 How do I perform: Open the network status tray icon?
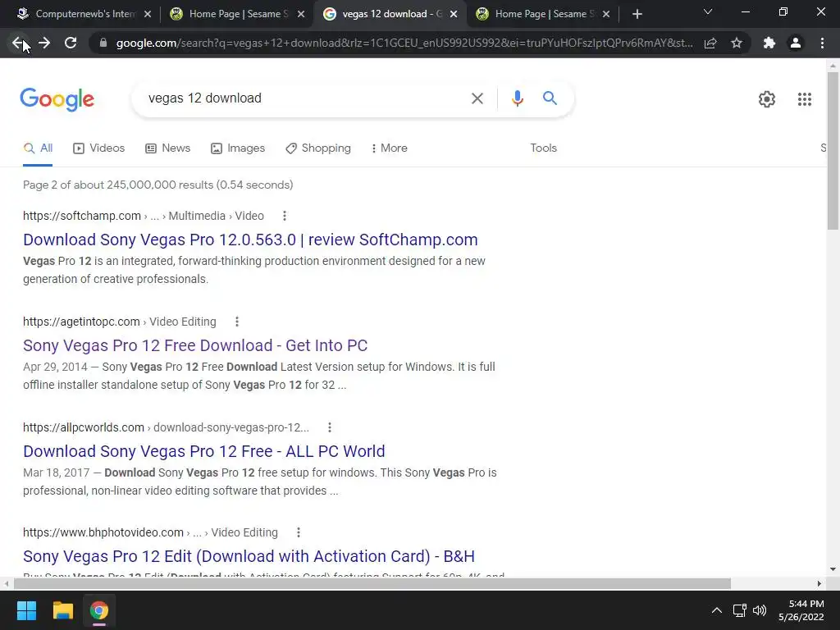click(x=740, y=610)
